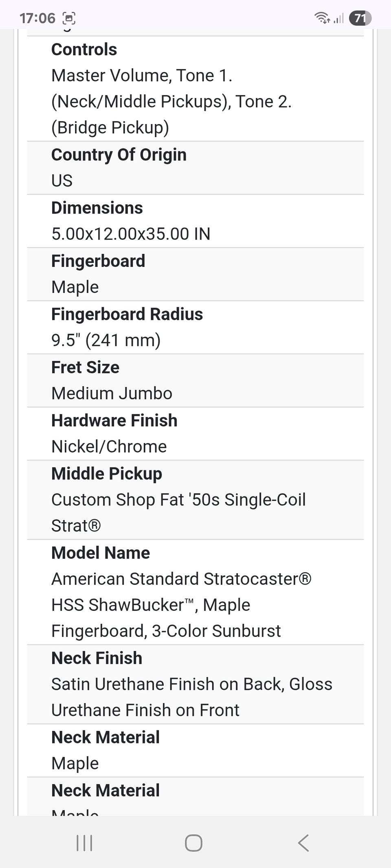Tap the Android back navigation icon

coord(303,843)
